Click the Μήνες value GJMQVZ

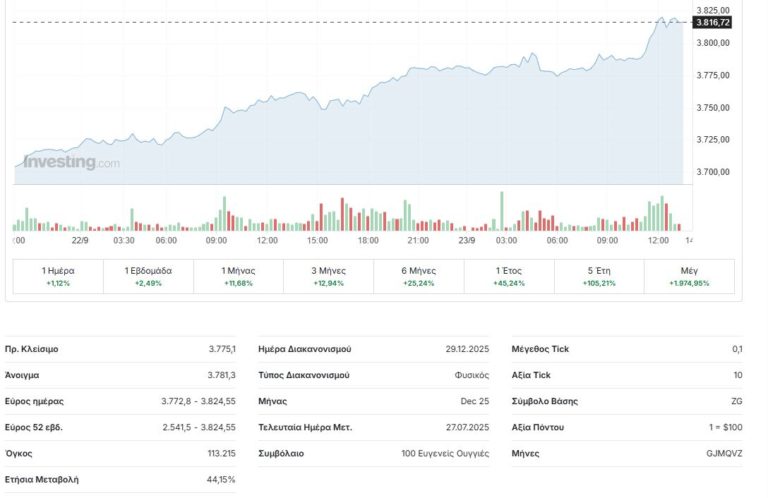point(723,453)
